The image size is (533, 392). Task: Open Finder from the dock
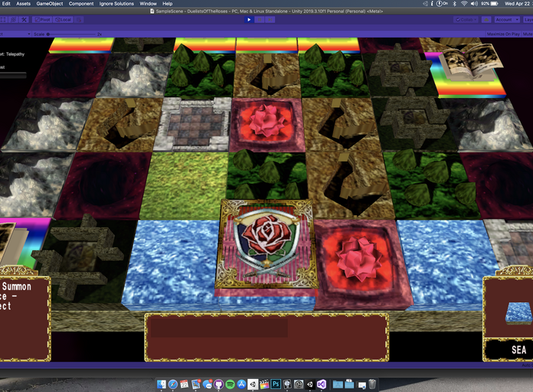(x=162, y=384)
